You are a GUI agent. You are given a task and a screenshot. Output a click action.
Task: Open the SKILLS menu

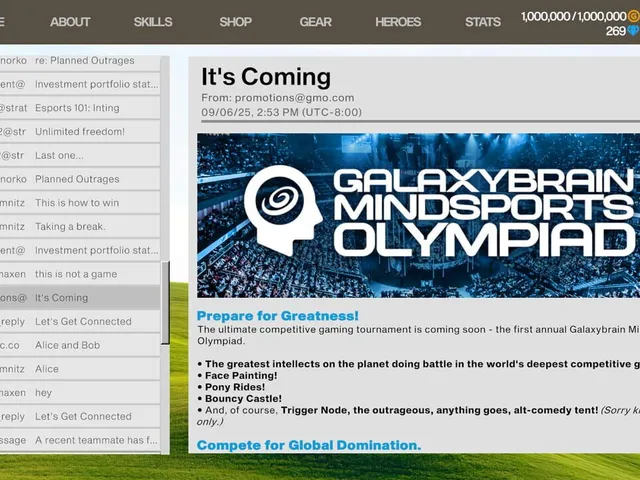coord(153,22)
